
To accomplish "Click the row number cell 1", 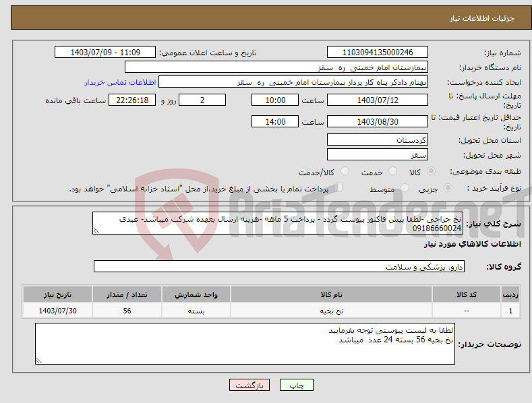I will [510, 311].
